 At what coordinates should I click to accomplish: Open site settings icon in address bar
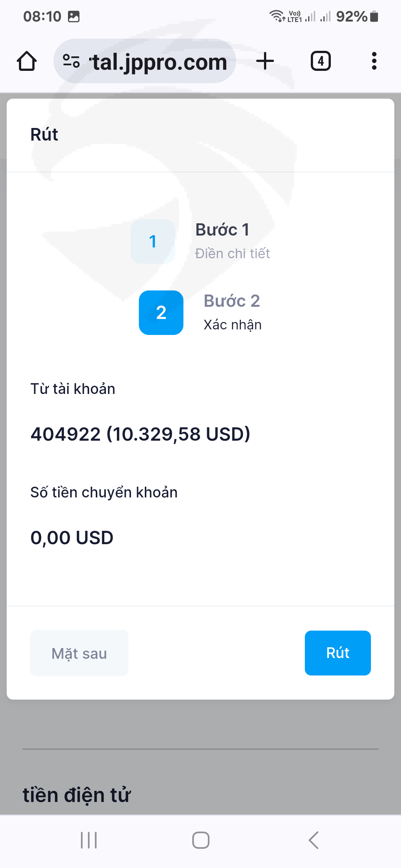click(71, 61)
